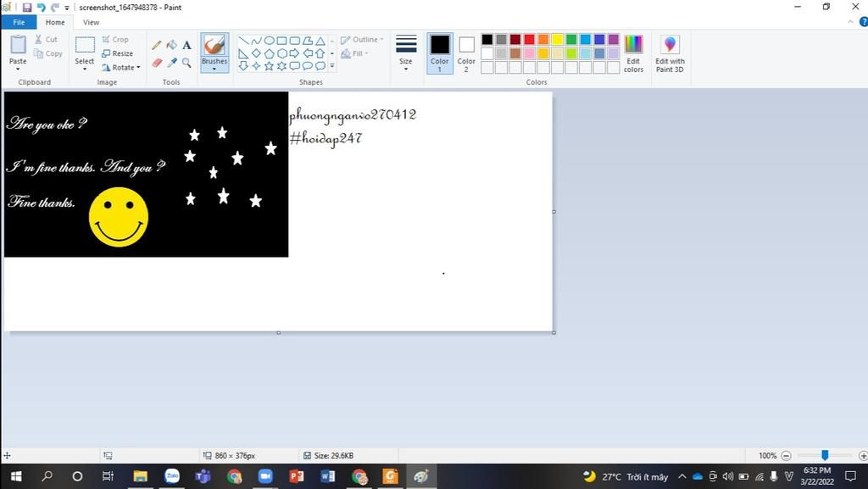The width and height of the screenshot is (868, 489).
Task: Click the Save icon in quick access toolbar
Action: [26, 7]
